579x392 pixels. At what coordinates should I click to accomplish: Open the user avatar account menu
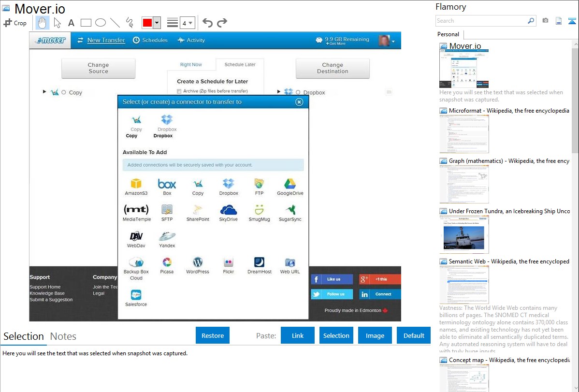tap(387, 40)
